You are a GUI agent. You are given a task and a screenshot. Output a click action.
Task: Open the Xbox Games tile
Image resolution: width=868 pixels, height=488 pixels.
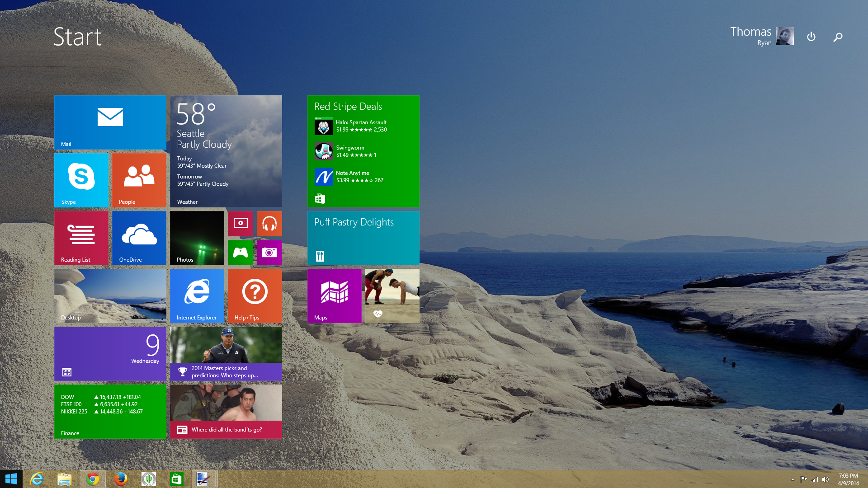pyautogui.click(x=241, y=252)
